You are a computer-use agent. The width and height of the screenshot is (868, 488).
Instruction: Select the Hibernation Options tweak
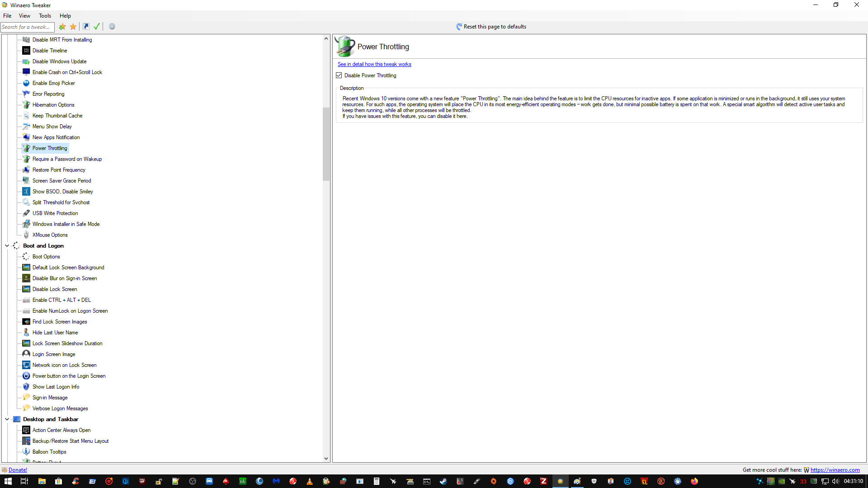click(x=53, y=105)
